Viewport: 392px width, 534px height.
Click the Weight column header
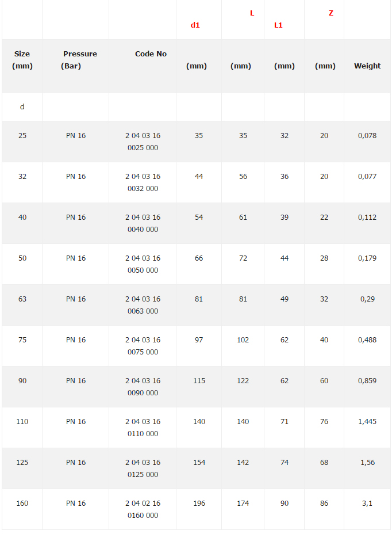click(x=367, y=66)
